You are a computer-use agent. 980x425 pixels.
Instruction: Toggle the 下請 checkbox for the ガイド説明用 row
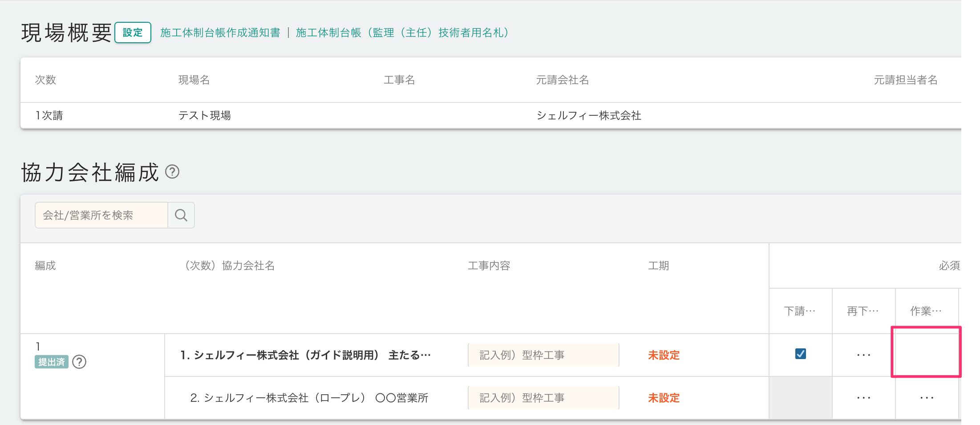[800, 354]
